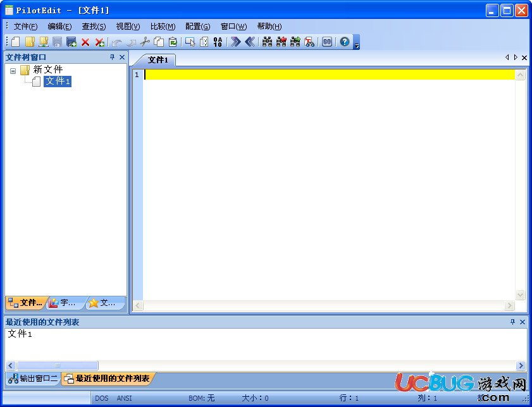Click the plain binoculars find icon

tap(268, 42)
